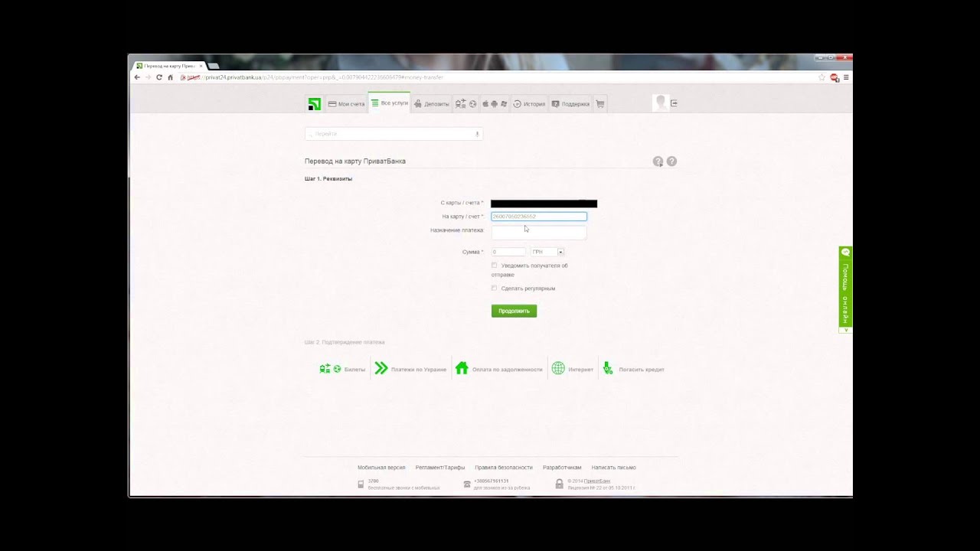
Task: Open train and plane tickets menu icon
Action: pos(465,104)
